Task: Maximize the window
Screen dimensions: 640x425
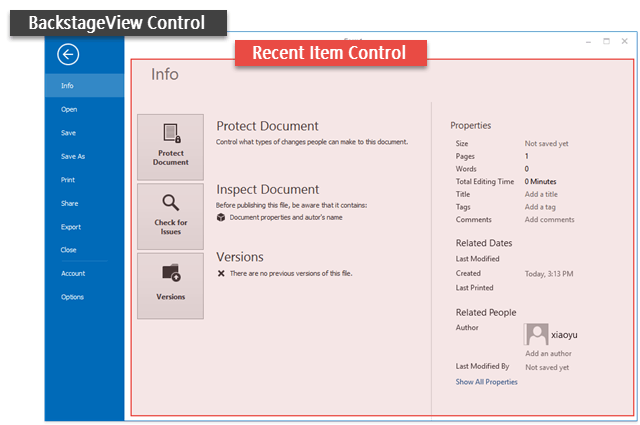Action: 607,41
